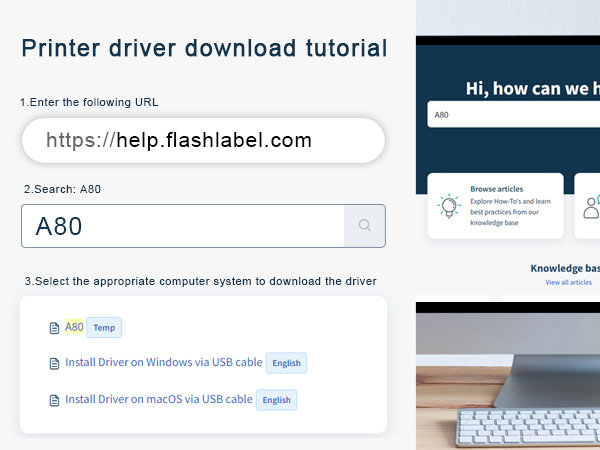
Task: Open the Browse articles card title
Action: [x=496, y=188]
